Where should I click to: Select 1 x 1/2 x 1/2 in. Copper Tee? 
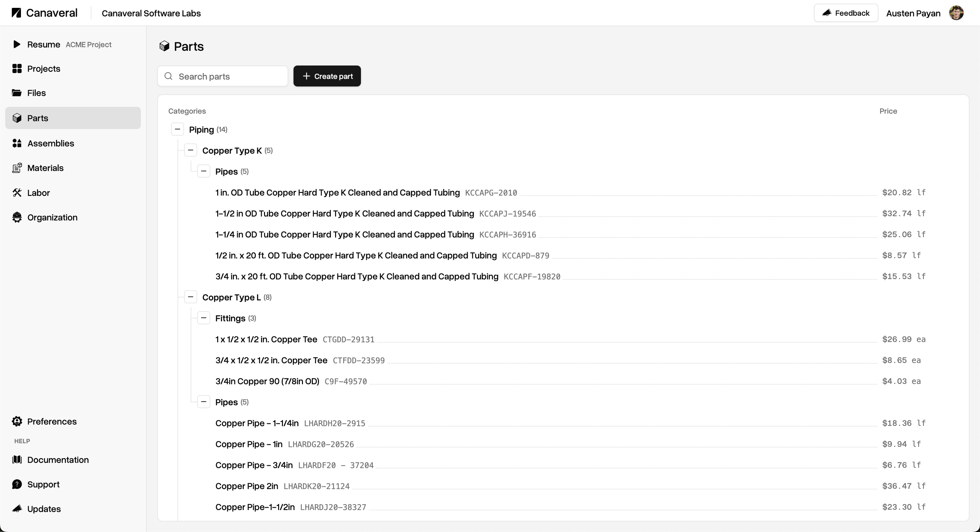(x=570, y=339)
